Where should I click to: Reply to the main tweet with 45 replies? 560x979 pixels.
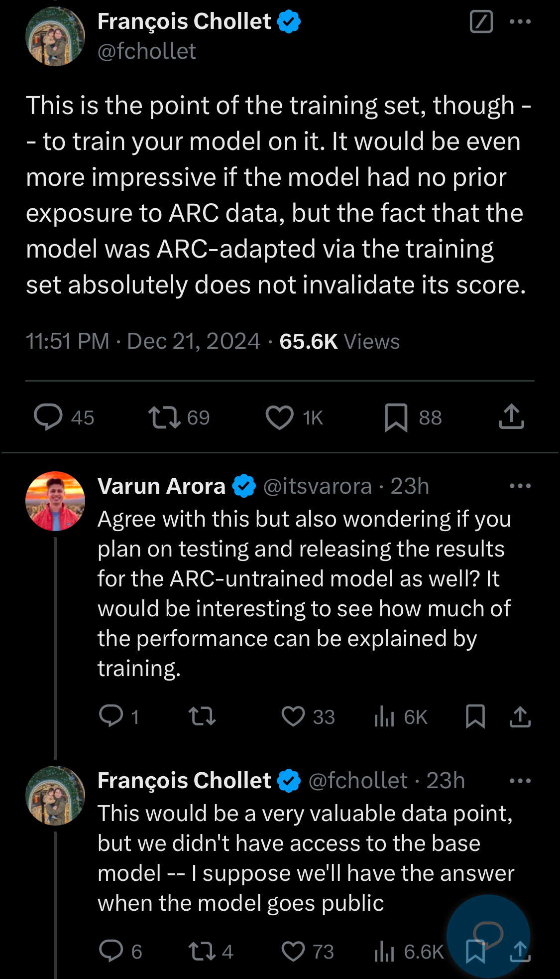coord(48,418)
